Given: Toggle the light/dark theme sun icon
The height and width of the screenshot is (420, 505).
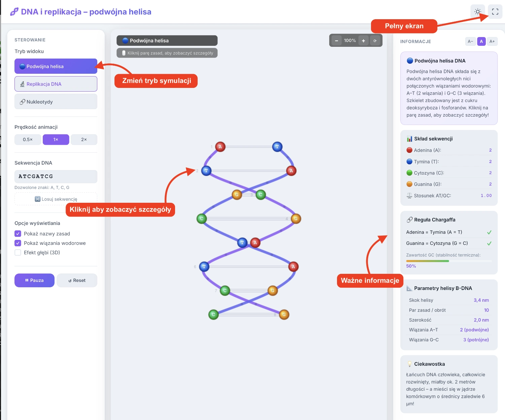Looking at the screenshot, I should click(x=477, y=12).
